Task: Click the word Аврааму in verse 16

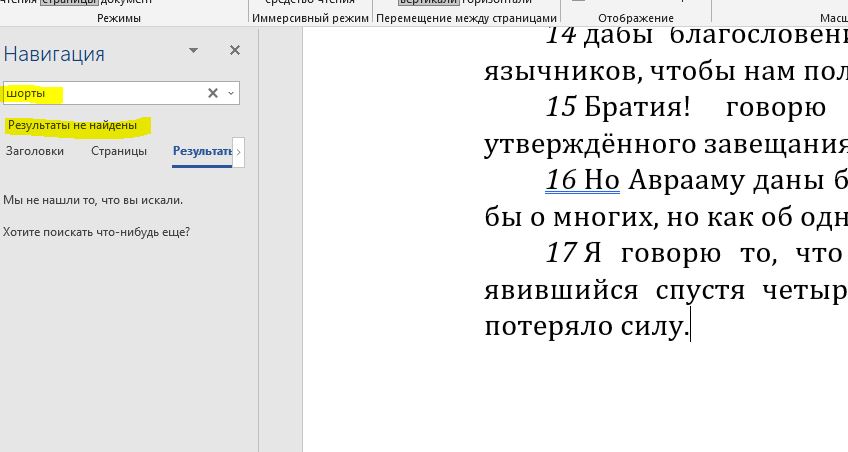Action: click(x=684, y=180)
